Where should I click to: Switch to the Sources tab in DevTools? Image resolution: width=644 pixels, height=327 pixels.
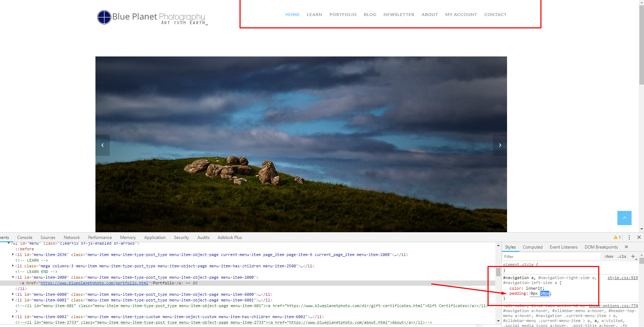[48, 238]
